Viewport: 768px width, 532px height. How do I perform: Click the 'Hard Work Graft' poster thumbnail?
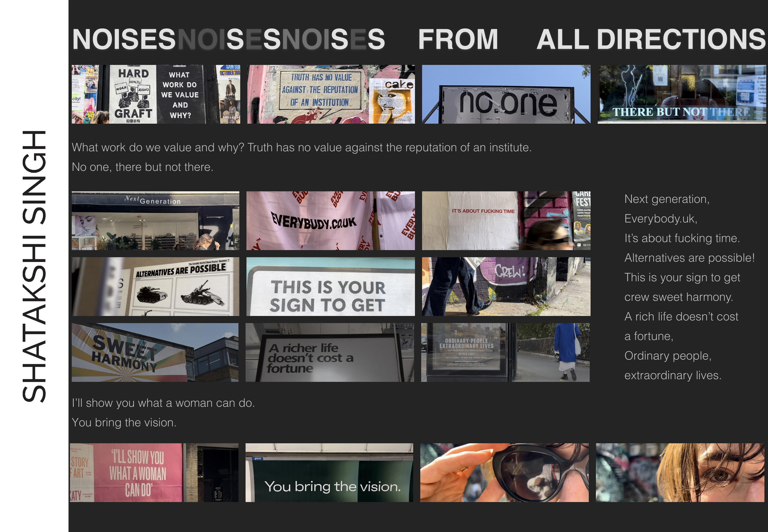(x=156, y=94)
